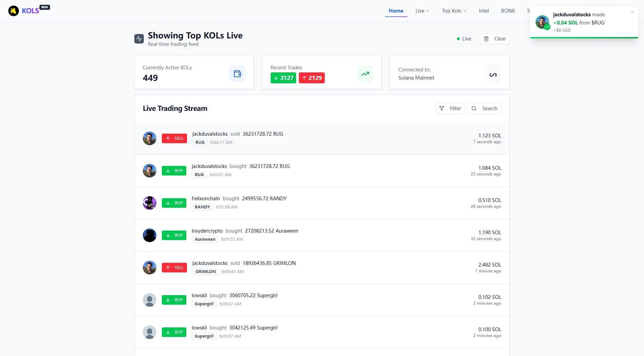Open the BONK nav item
The height and width of the screenshot is (356, 644).
coord(508,11)
